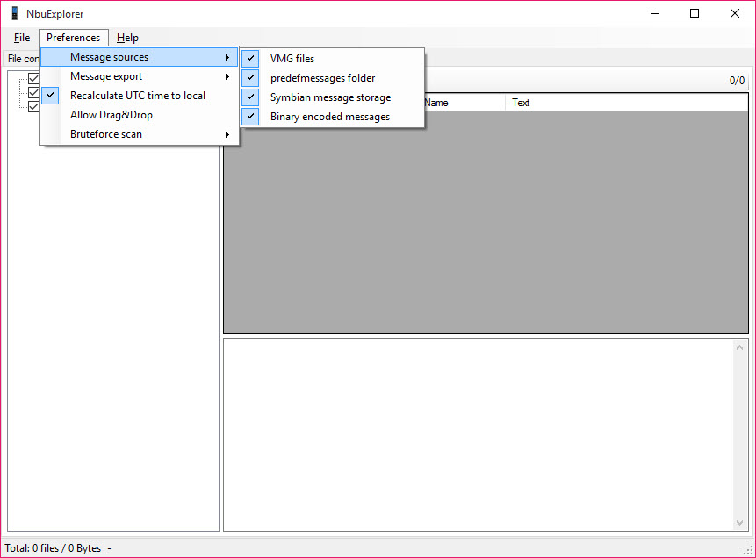Open the Message export submenu
The width and height of the screenshot is (756, 558).
coord(140,76)
